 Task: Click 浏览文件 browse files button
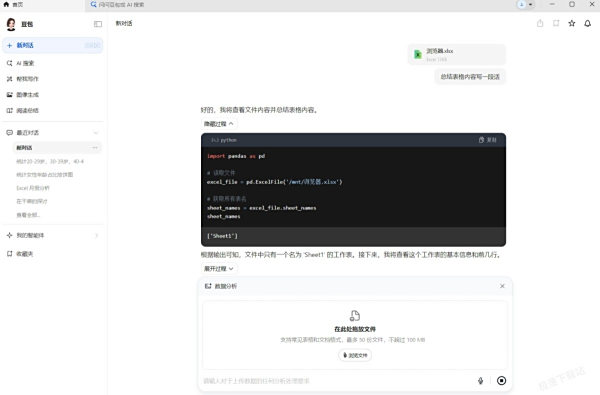tap(355, 355)
